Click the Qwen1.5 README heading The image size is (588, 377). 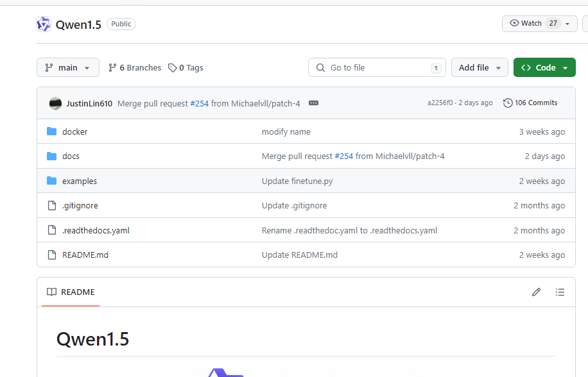(x=92, y=339)
